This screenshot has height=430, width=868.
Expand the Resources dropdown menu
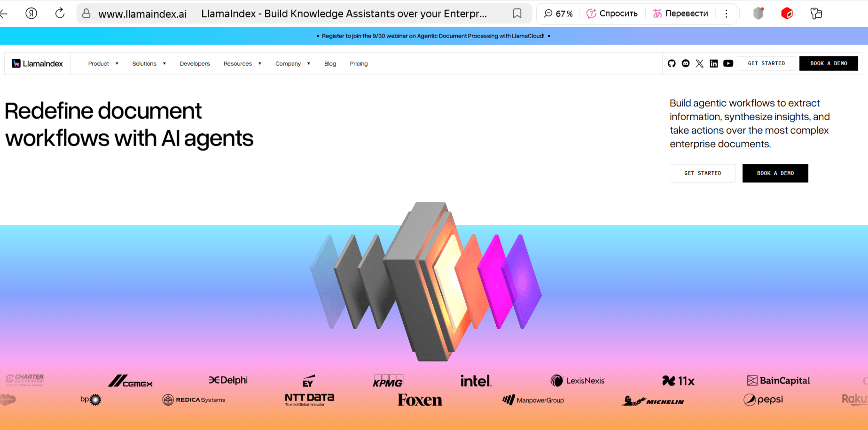(x=242, y=63)
